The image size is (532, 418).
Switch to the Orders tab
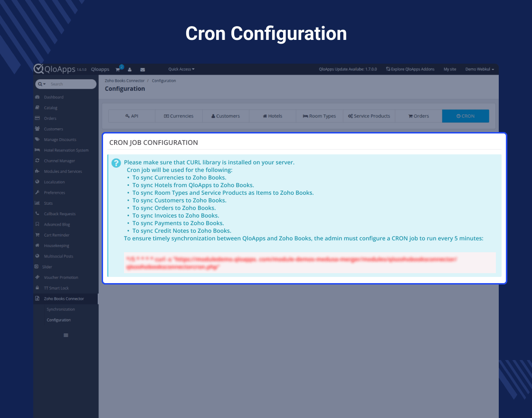[x=418, y=116]
